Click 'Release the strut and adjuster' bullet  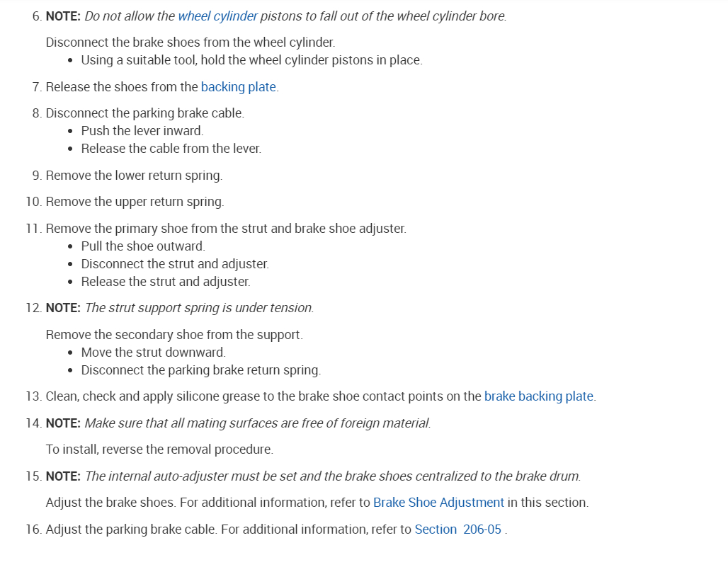[166, 282]
